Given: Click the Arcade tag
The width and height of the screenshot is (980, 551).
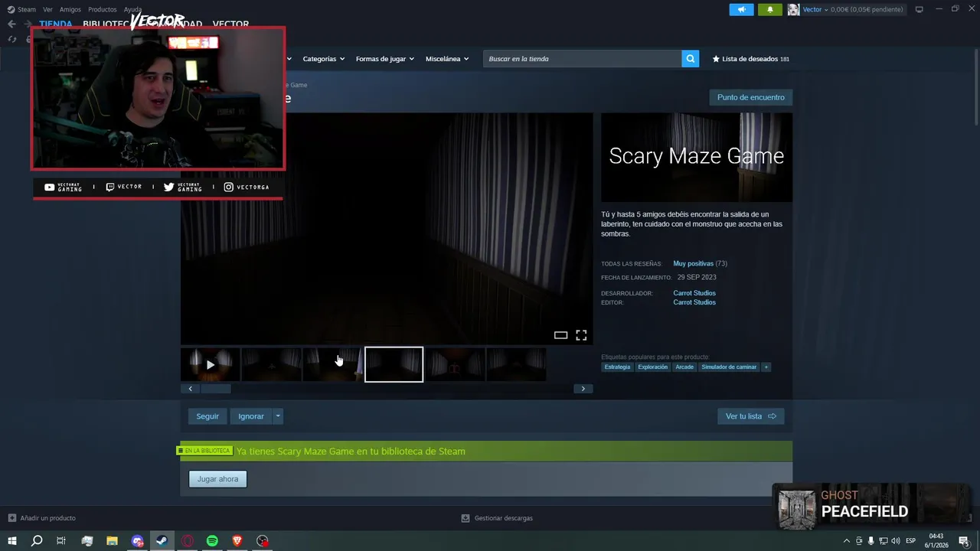Looking at the screenshot, I should pos(684,367).
